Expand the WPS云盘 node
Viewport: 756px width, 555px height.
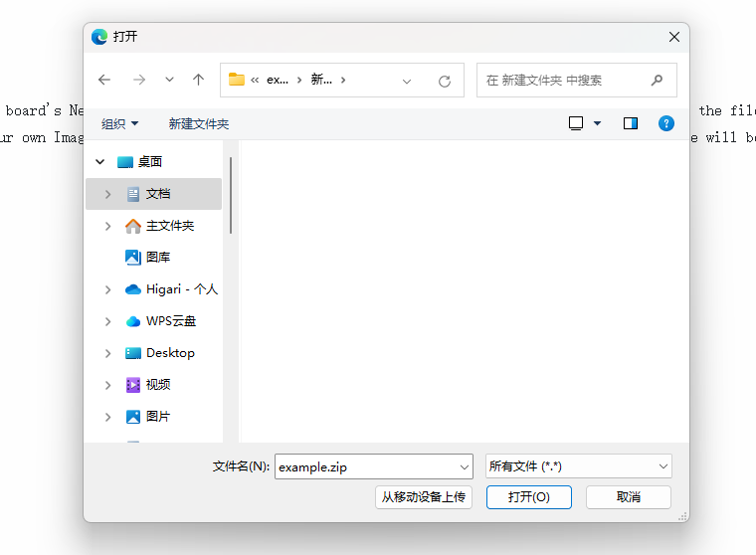(108, 321)
